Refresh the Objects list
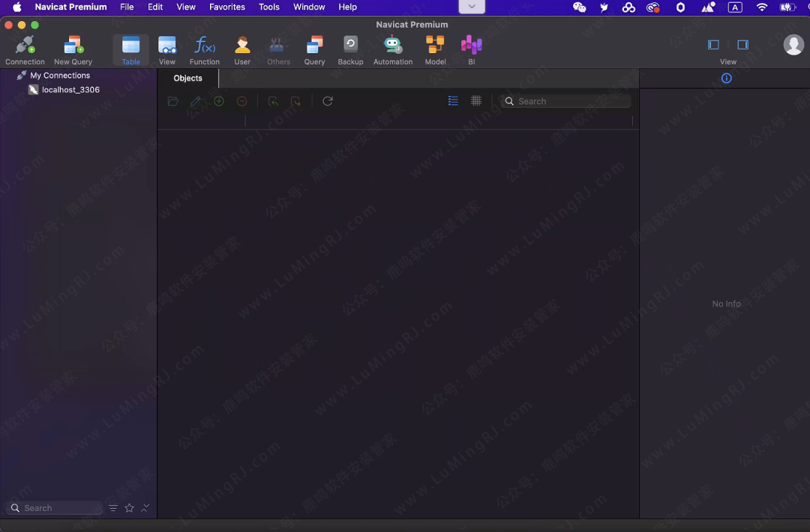The image size is (810, 532). 328,101
